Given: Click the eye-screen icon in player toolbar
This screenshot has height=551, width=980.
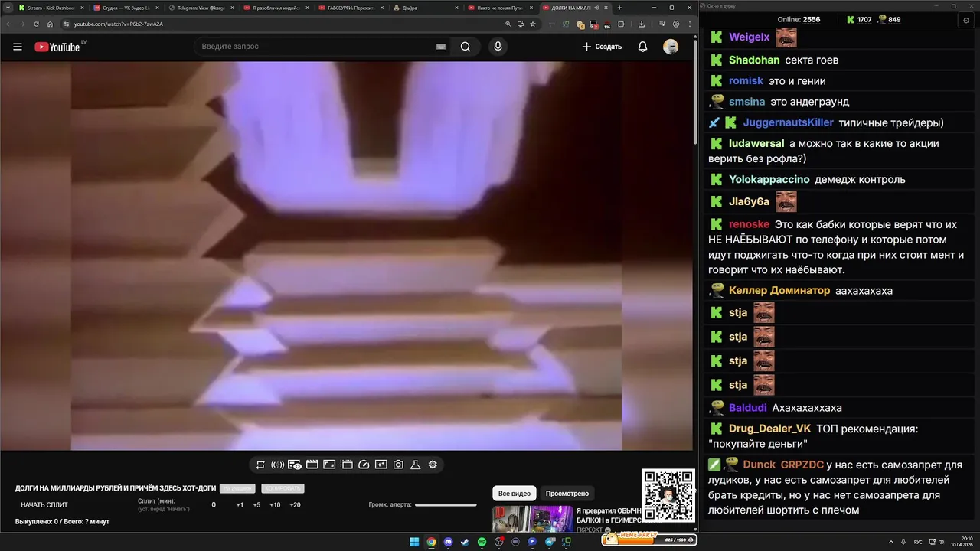Looking at the screenshot, I should [x=295, y=465].
